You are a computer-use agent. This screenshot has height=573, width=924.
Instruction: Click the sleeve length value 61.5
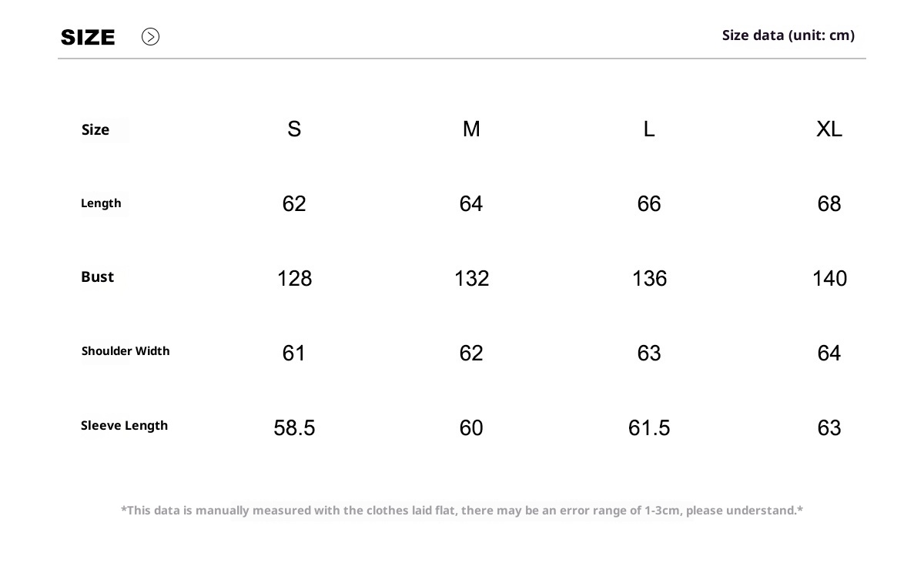(649, 428)
